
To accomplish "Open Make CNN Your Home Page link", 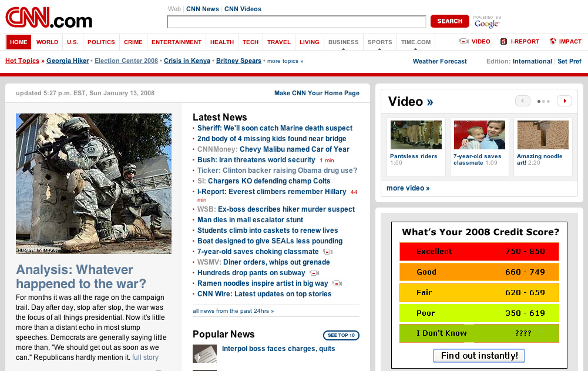I will [x=317, y=93].
